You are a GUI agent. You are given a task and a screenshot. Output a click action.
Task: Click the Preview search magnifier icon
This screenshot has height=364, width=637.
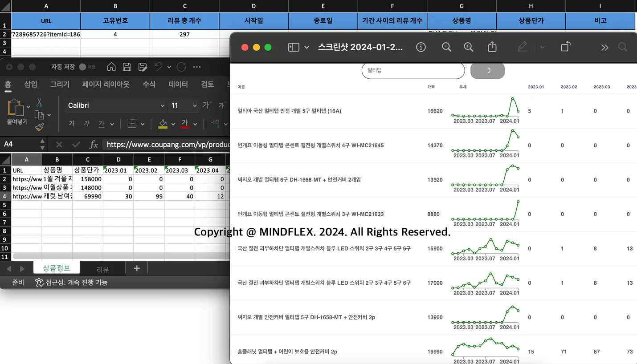pos(623,47)
